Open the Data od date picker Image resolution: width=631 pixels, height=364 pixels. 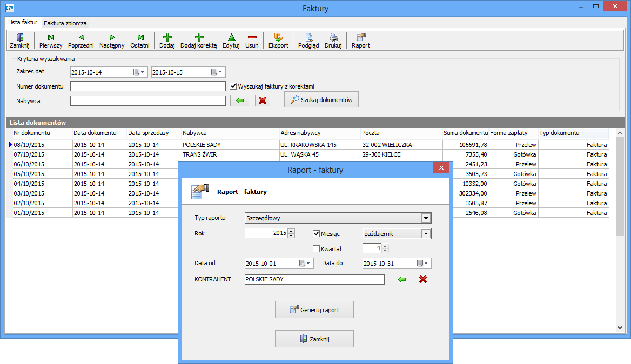point(305,264)
